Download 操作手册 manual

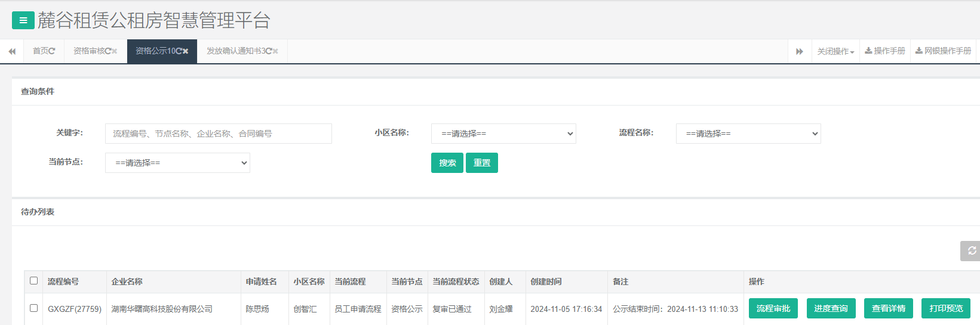[x=885, y=51]
